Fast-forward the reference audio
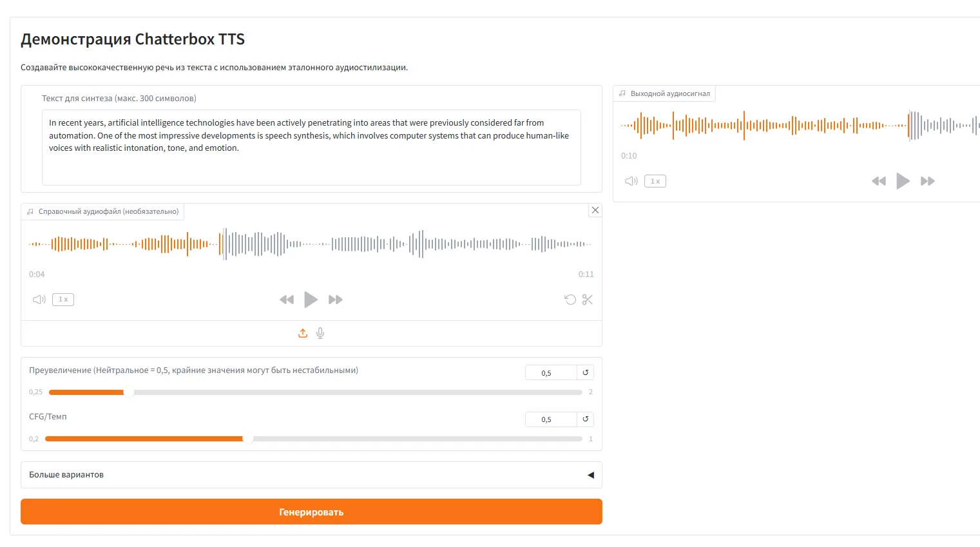980x547 pixels. click(x=336, y=300)
